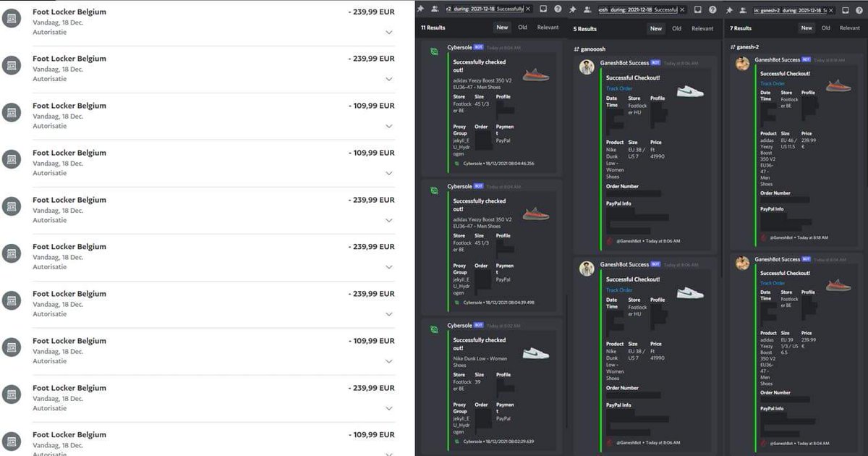Select New sorting in the 7 Results panel

pos(807,28)
